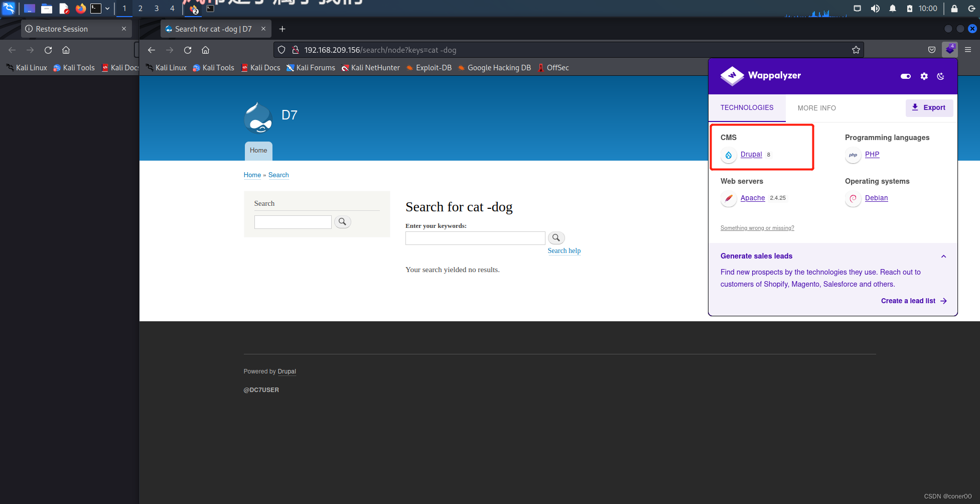Screen dimensions: 980x504
Task: Collapse the Generate sales leads section
Action: [943, 257]
